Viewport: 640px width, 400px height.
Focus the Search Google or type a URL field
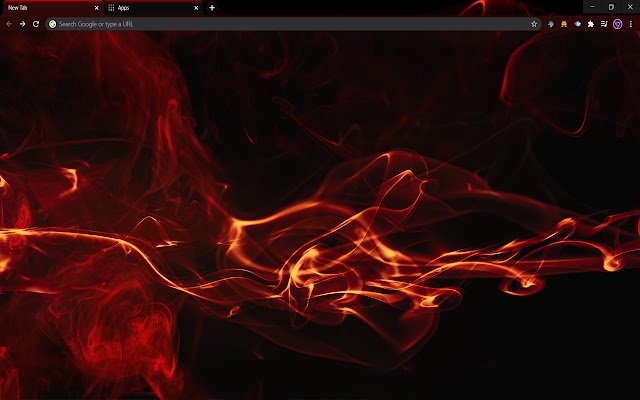(293, 24)
